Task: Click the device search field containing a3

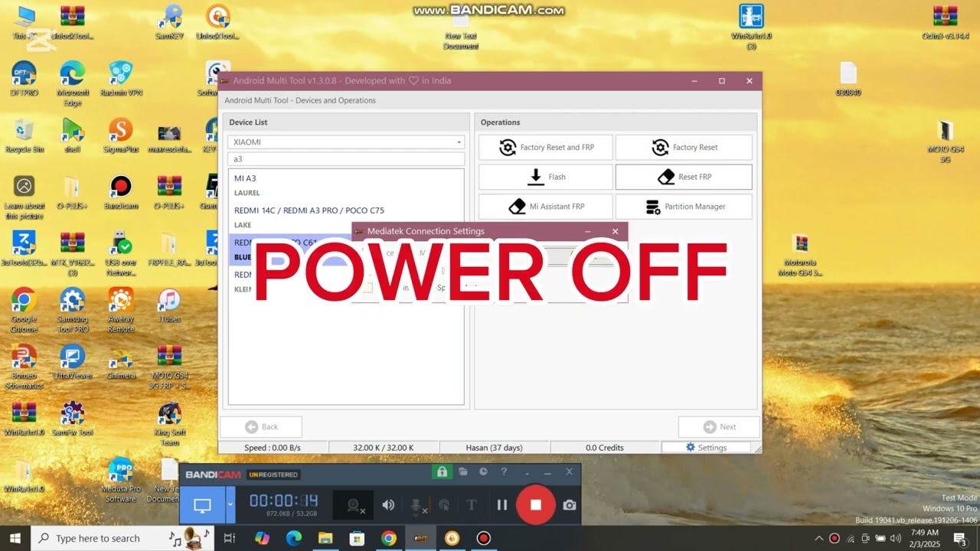Action: [x=346, y=159]
